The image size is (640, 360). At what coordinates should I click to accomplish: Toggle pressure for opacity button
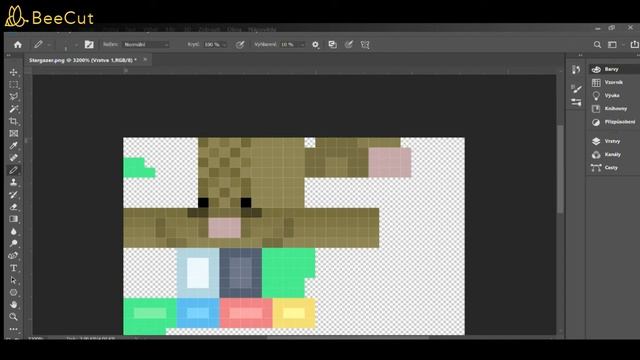(240, 44)
